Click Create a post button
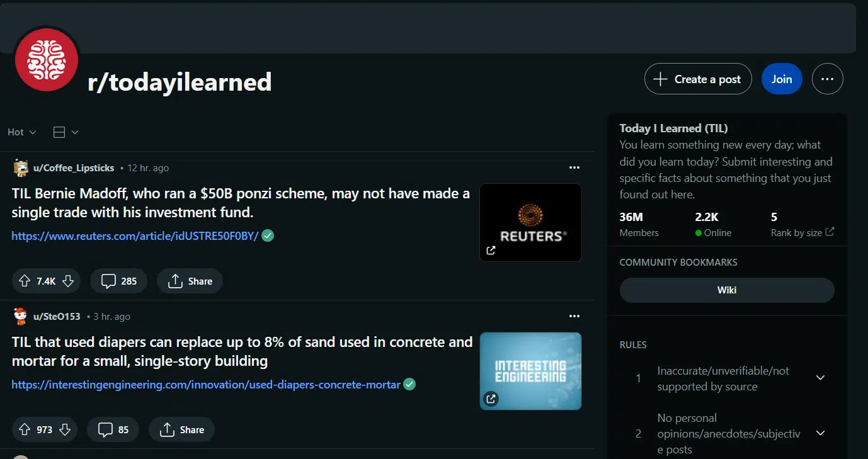Screen dimensions: 868x459 (697, 79)
